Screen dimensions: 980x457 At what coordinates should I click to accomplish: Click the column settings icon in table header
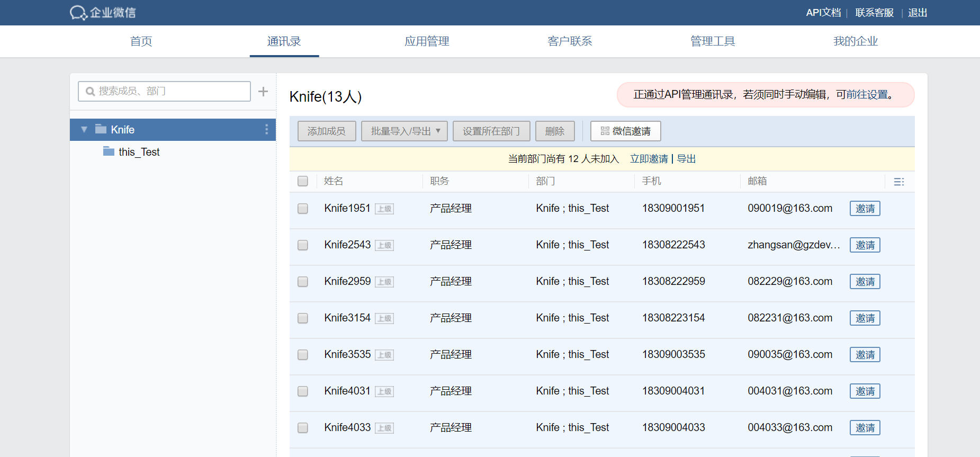[x=899, y=182]
